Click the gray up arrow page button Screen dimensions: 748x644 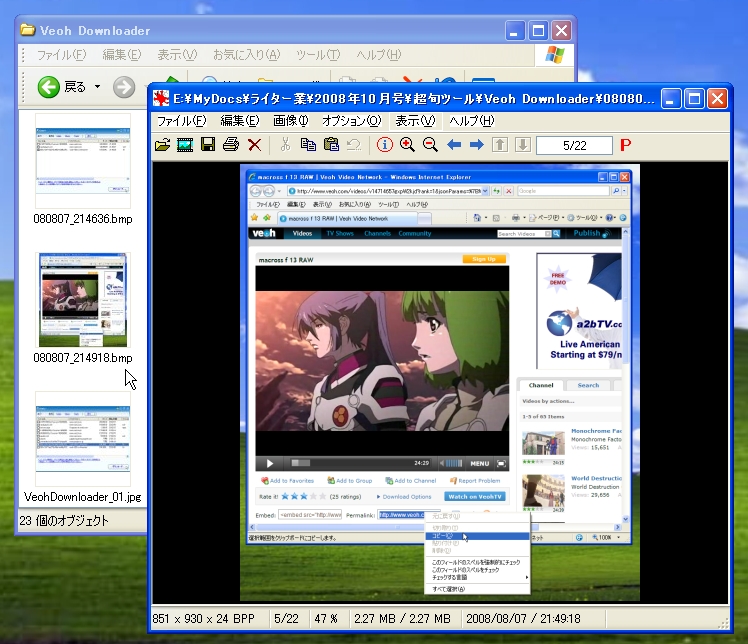pos(500,145)
